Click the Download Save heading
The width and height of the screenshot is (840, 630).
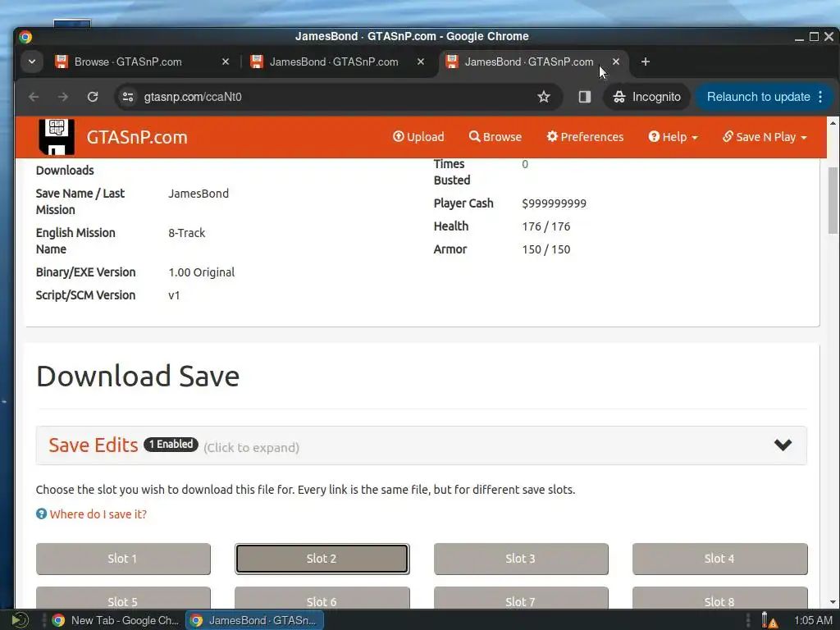click(x=138, y=376)
